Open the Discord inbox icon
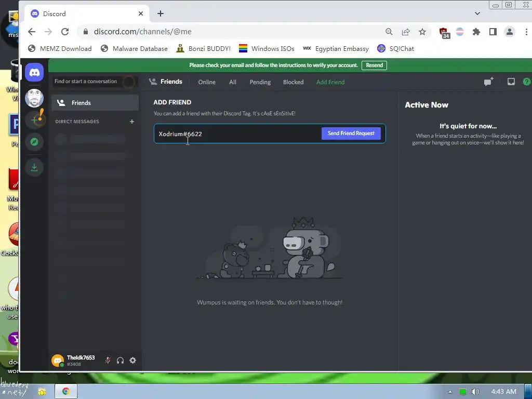The image size is (532, 399). coord(511,82)
